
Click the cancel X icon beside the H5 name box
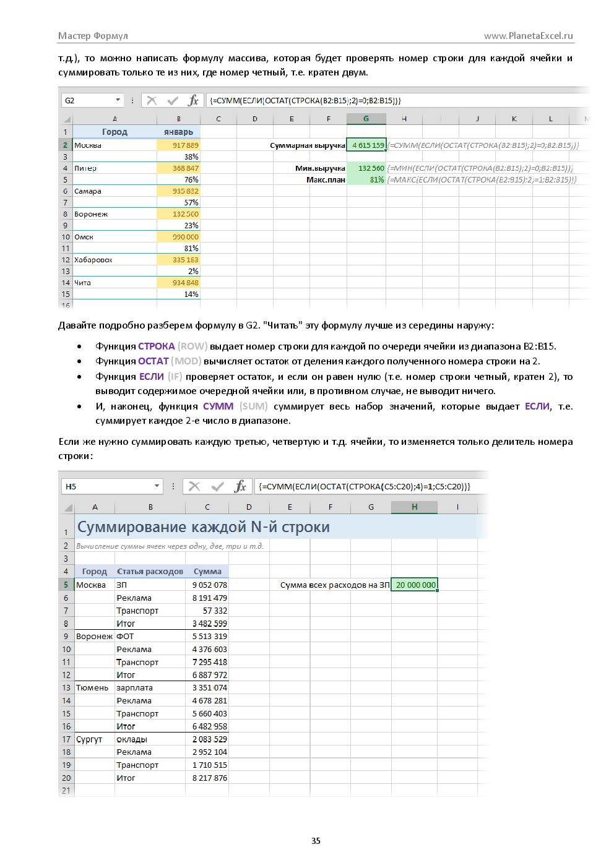tap(194, 486)
